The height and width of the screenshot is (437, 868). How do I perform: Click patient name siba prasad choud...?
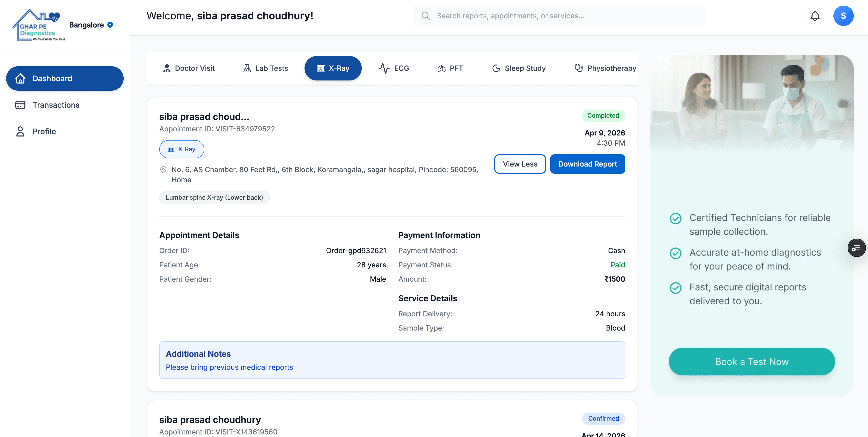(204, 117)
